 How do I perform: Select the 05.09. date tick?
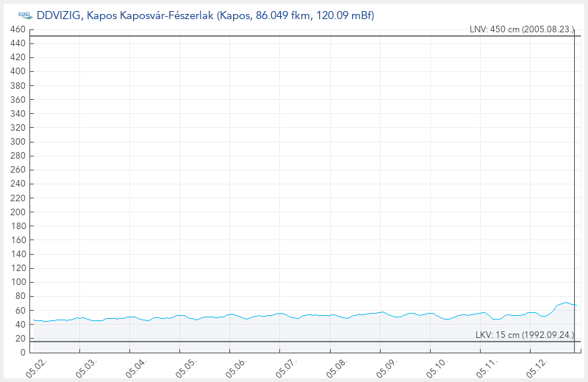(387, 368)
